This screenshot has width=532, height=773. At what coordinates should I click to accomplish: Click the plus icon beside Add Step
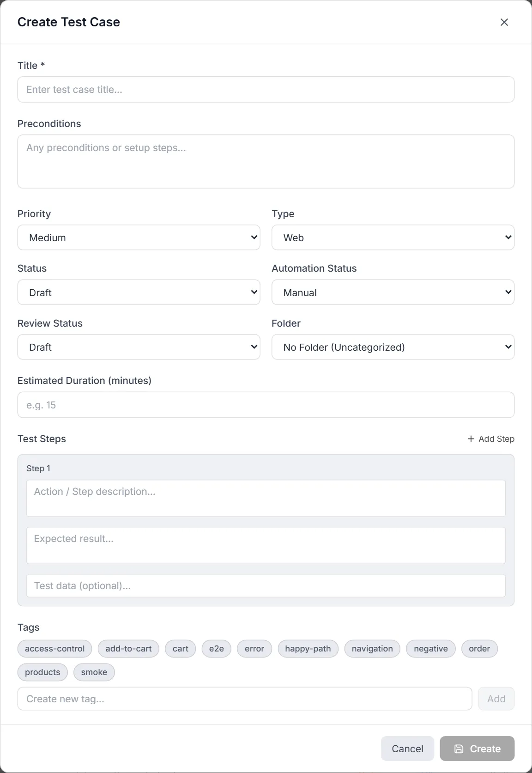[x=471, y=438]
